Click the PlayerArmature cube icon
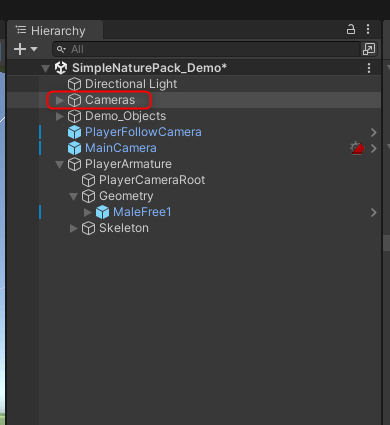Screen dimensions: 390x425 point(74,164)
